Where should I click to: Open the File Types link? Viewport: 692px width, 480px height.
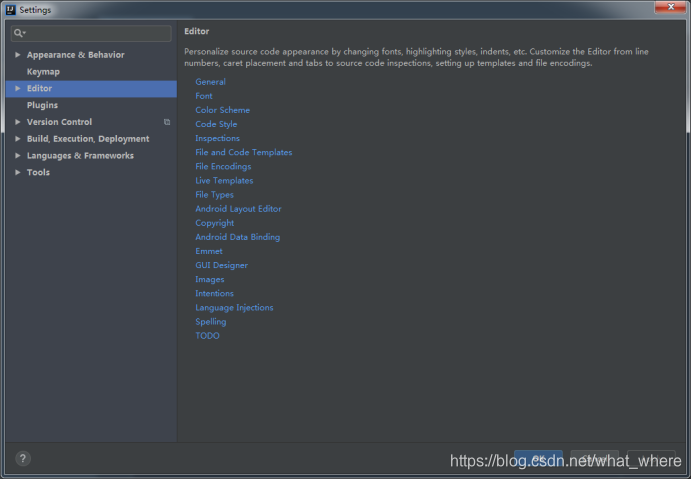[x=214, y=195]
